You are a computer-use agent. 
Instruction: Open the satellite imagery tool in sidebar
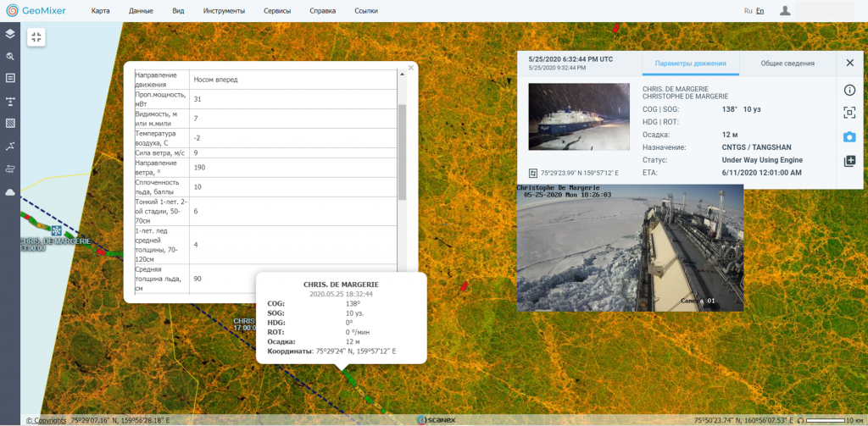[x=10, y=101]
